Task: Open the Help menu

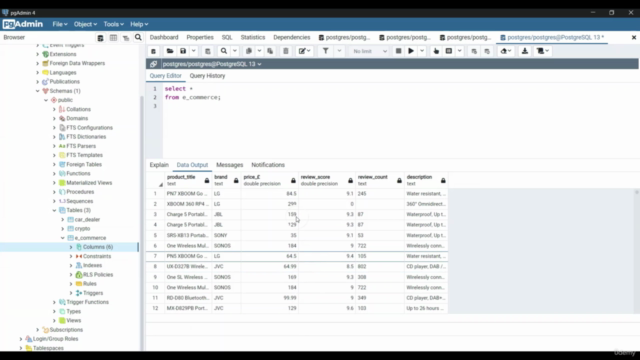Action: [139, 24]
